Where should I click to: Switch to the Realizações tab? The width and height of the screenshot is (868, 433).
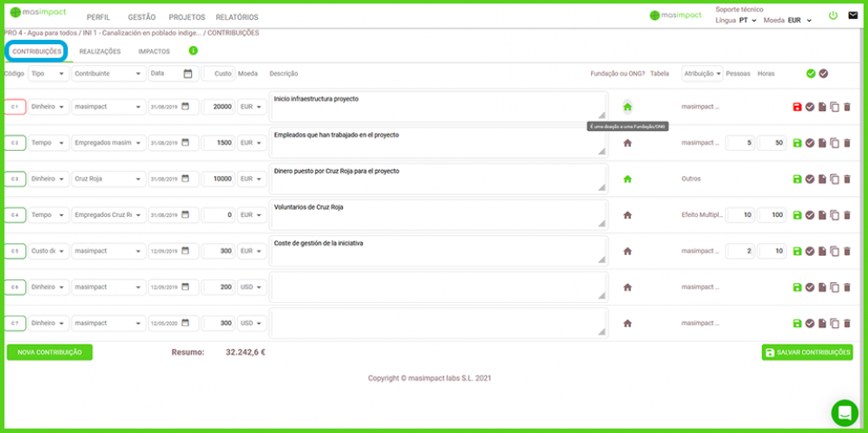(x=100, y=52)
